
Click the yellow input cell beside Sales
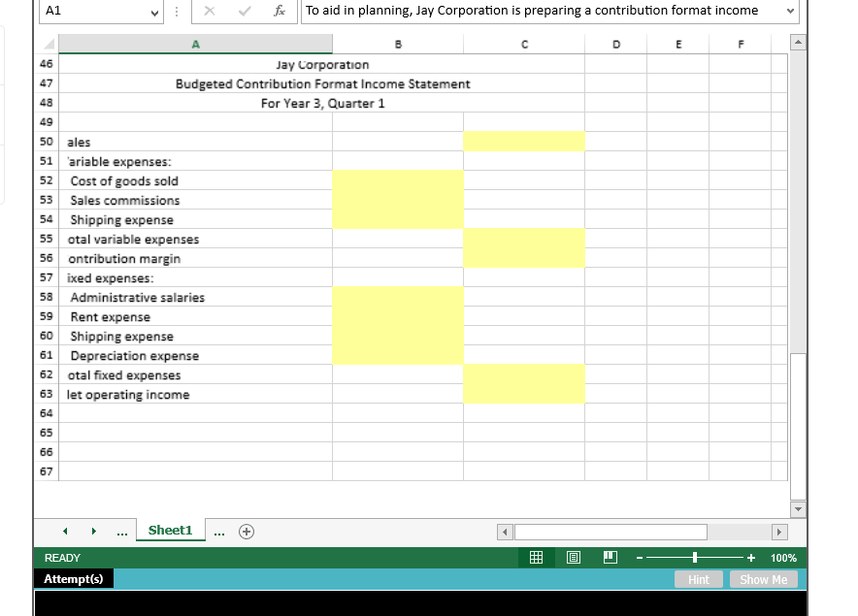click(x=524, y=142)
